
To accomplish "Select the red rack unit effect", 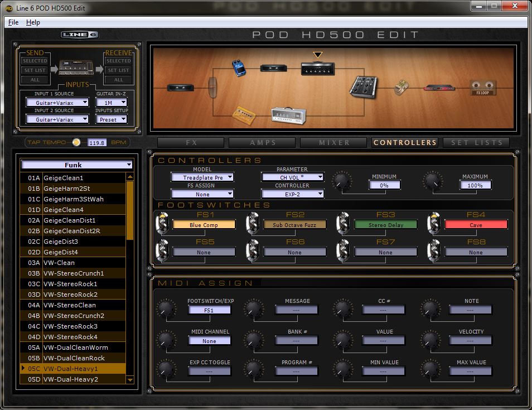I will pos(439,88).
